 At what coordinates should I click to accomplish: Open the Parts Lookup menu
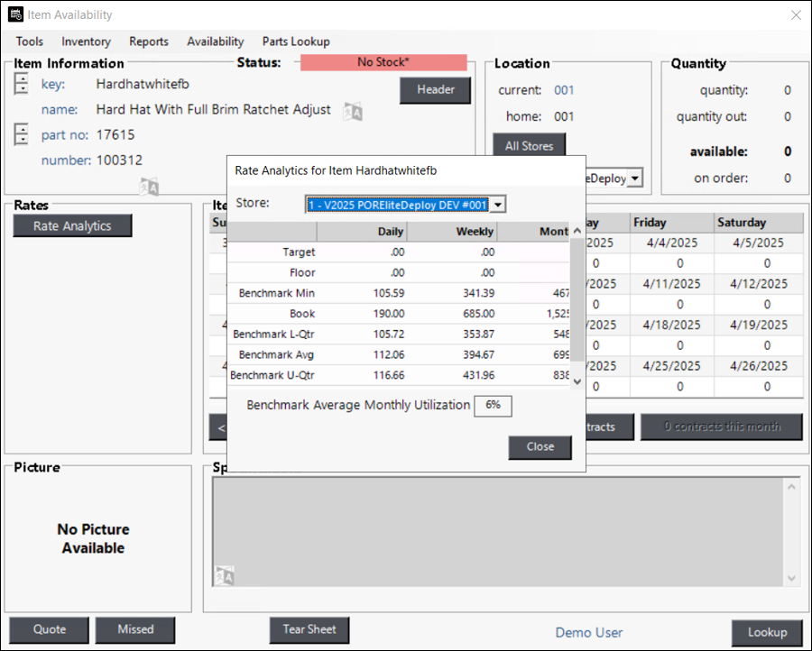pyautogui.click(x=296, y=41)
